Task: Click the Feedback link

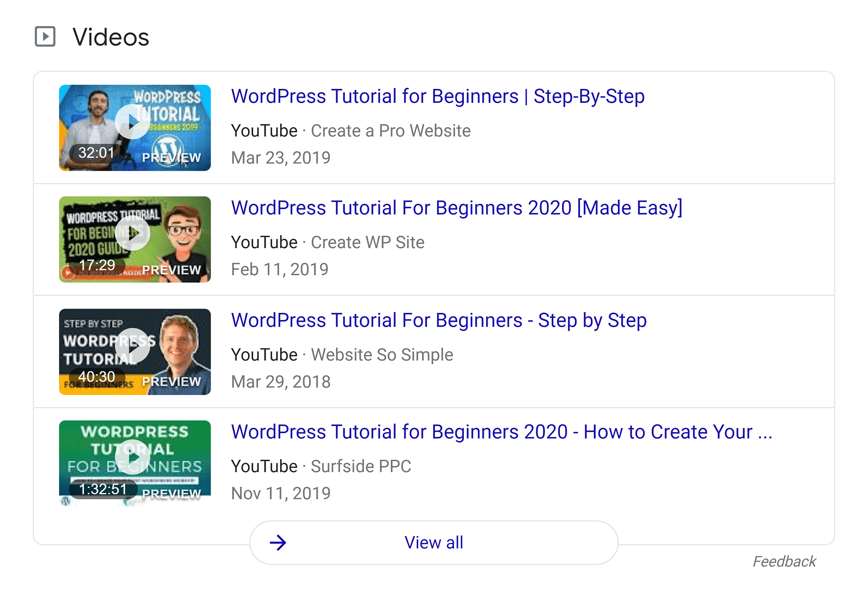Action: click(x=784, y=562)
